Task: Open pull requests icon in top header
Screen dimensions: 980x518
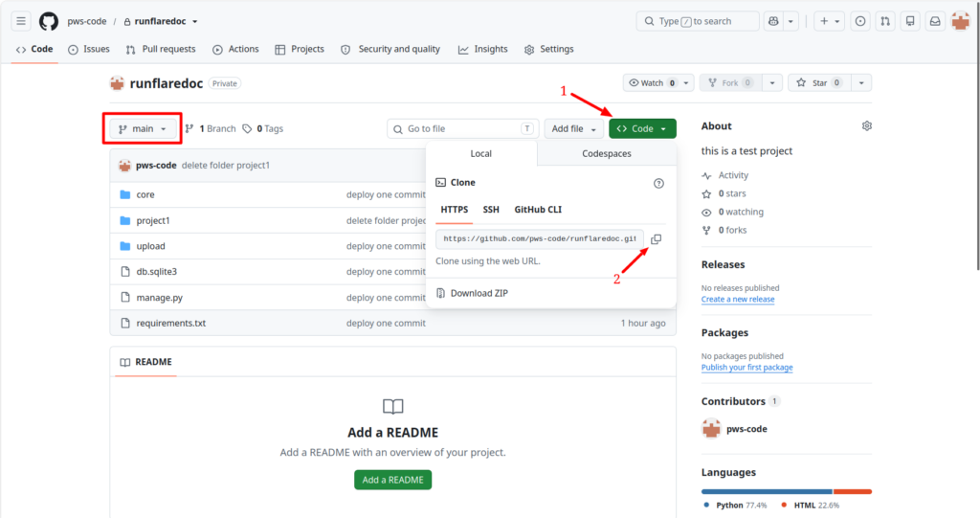Action: (x=885, y=21)
